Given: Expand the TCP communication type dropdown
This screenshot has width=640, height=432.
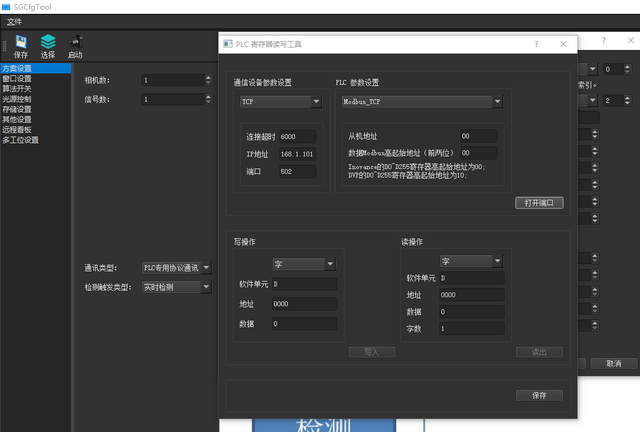Looking at the screenshot, I should [280, 102].
